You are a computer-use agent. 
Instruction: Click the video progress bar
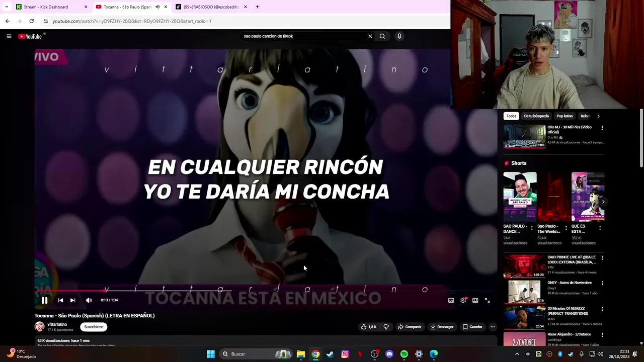click(266, 291)
